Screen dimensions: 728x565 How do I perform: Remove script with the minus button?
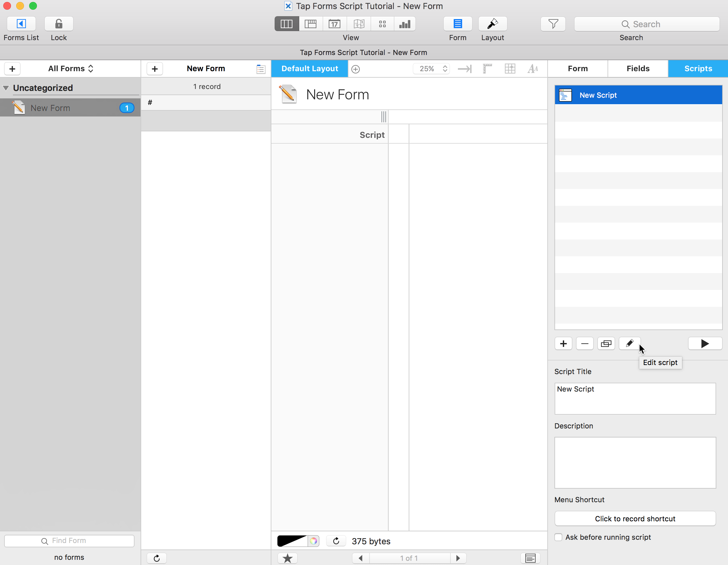(585, 343)
